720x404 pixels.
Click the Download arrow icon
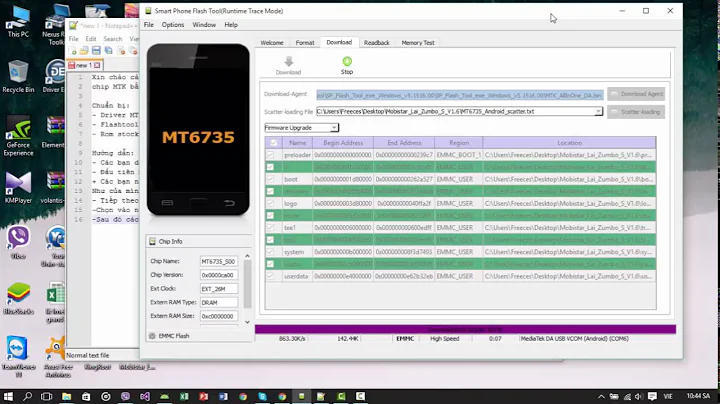tap(288, 61)
